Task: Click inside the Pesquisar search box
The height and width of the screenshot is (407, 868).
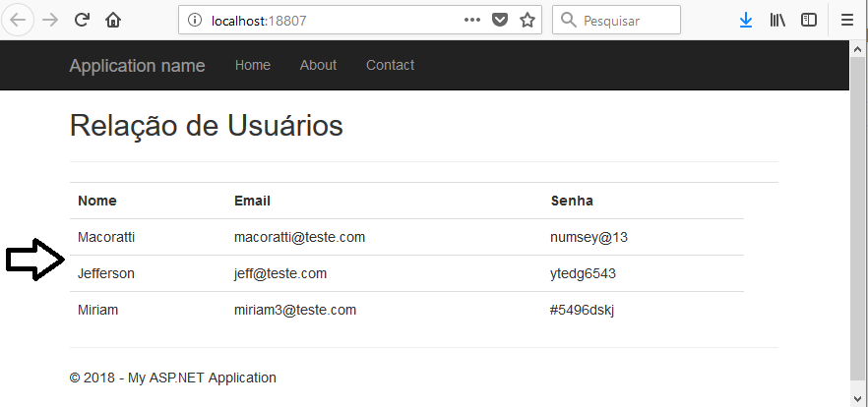Action: tap(616, 21)
